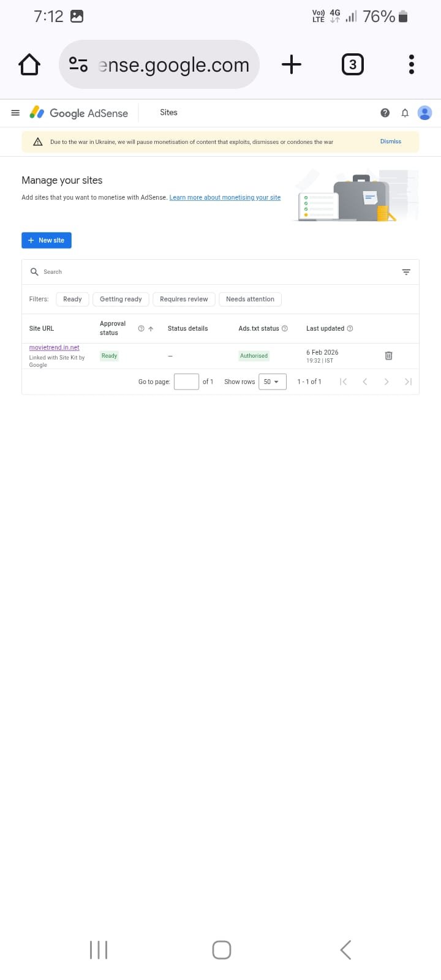Open the table filter icon
The width and height of the screenshot is (441, 980).
[x=406, y=272]
